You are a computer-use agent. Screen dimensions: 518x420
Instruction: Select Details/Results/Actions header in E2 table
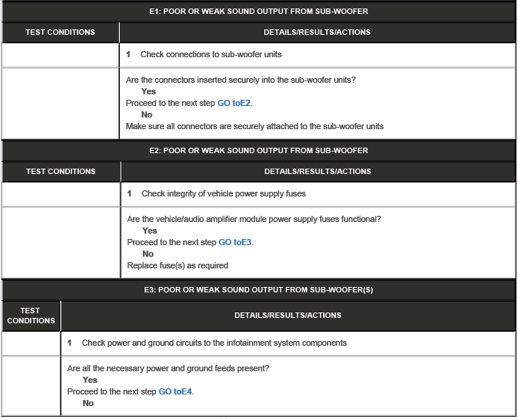tap(318, 171)
